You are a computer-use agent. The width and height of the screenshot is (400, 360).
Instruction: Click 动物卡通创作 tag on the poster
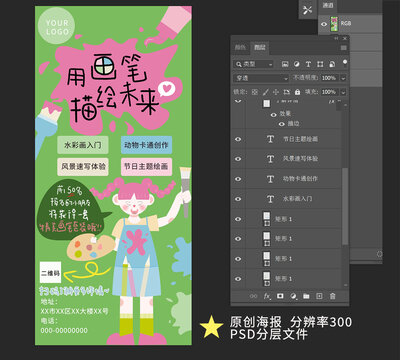[x=146, y=145]
